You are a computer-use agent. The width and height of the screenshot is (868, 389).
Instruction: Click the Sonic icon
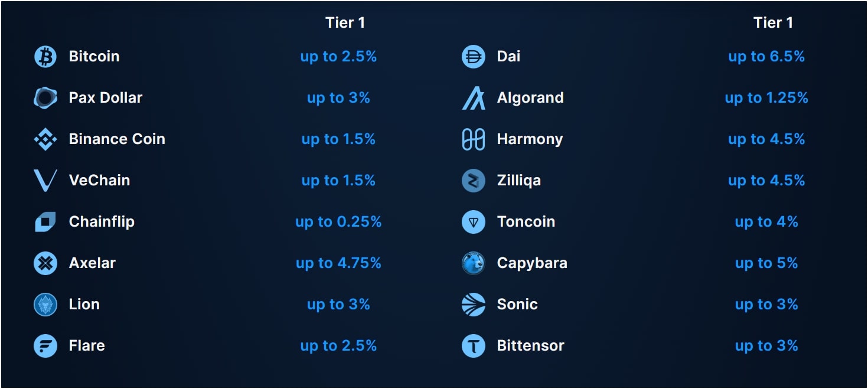click(x=473, y=305)
